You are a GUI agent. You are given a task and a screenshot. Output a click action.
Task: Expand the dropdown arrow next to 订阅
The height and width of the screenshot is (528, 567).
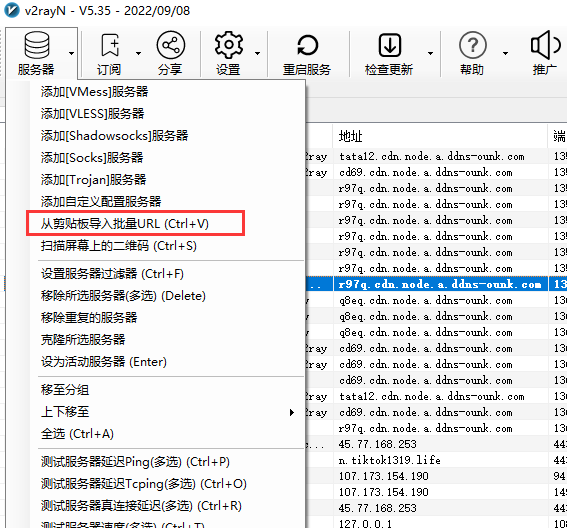tap(138, 53)
